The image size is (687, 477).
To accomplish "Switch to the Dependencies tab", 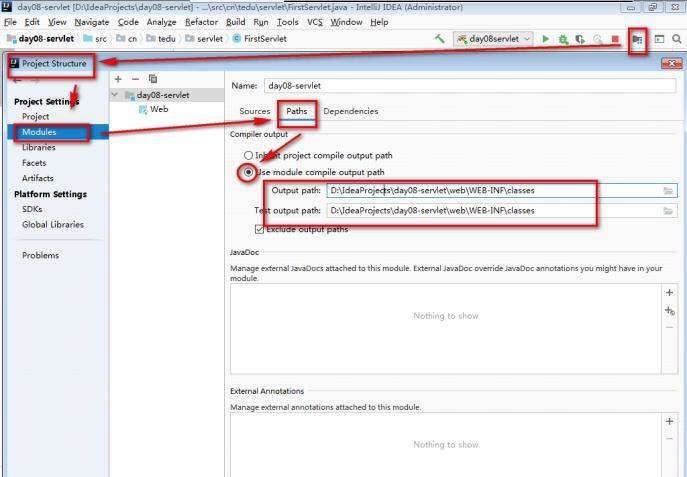I will click(351, 111).
